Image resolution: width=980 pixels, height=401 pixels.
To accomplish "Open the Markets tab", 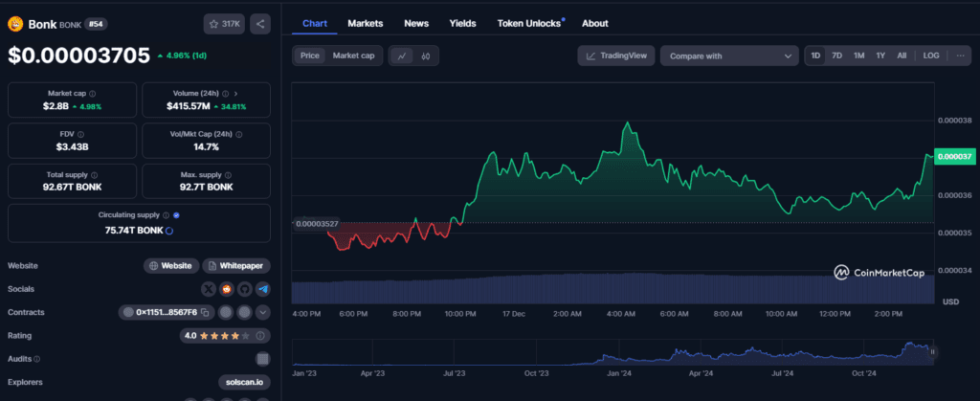I will tap(366, 23).
